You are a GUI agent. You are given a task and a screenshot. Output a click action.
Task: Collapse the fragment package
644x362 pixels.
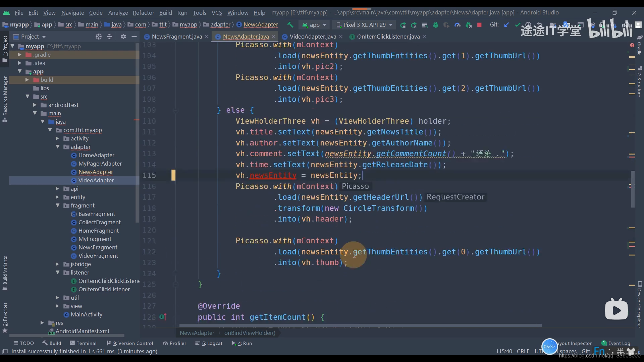[57, 205]
